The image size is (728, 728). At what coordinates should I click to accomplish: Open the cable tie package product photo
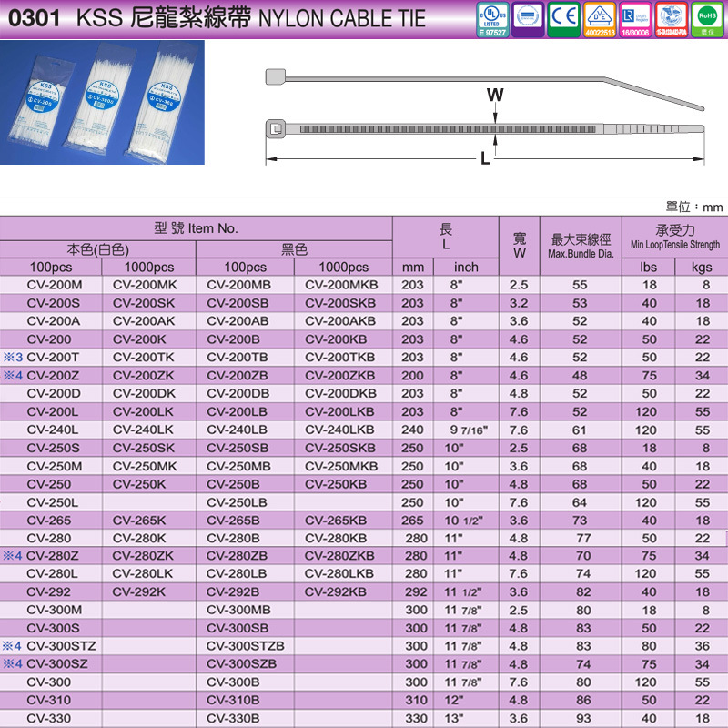pos(102,102)
